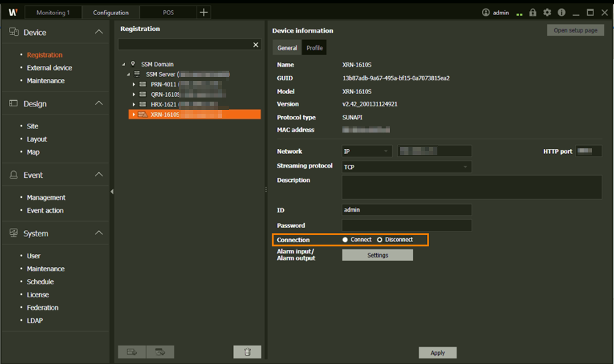614x364 pixels.
Task: Click the second device register icon button
Action: 160,352
